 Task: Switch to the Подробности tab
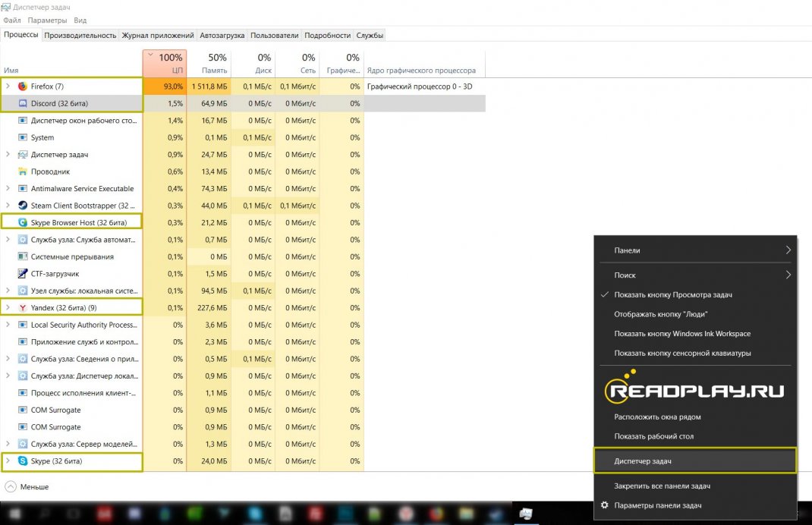(327, 35)
